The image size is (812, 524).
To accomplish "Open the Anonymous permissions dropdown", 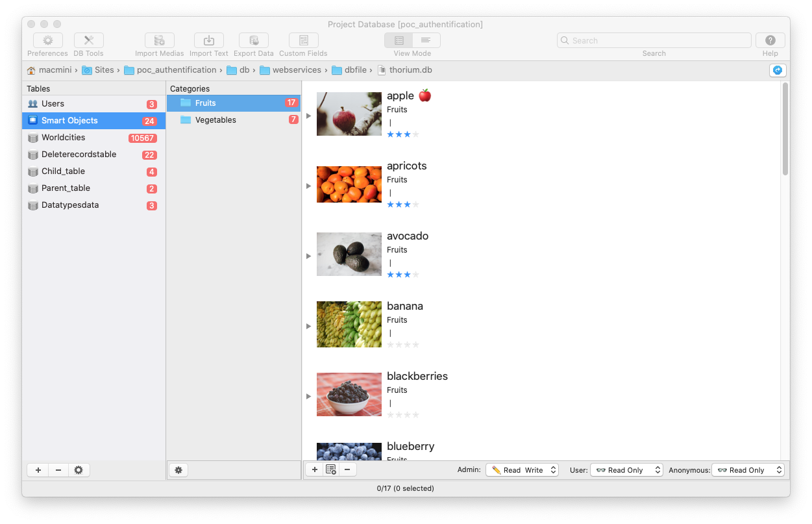I will (748, 470).
